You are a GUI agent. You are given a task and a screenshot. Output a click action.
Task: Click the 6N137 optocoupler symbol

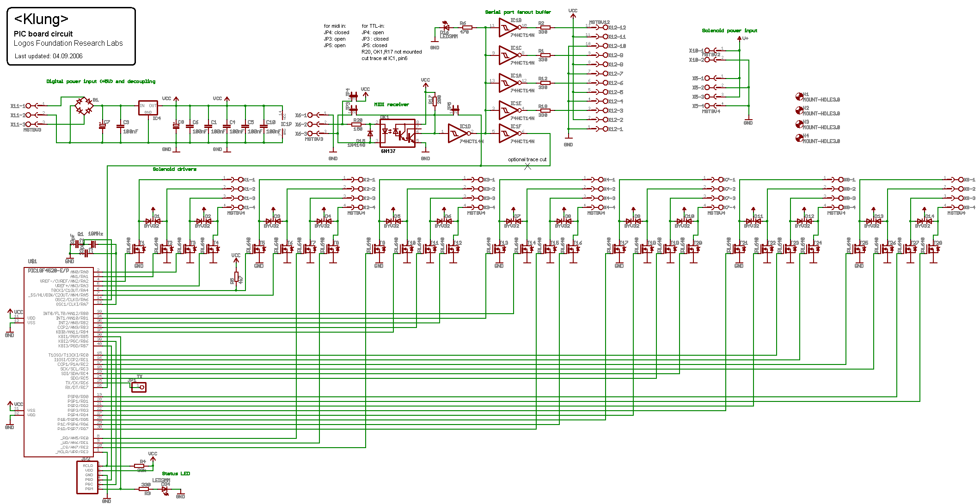point(397,133)
